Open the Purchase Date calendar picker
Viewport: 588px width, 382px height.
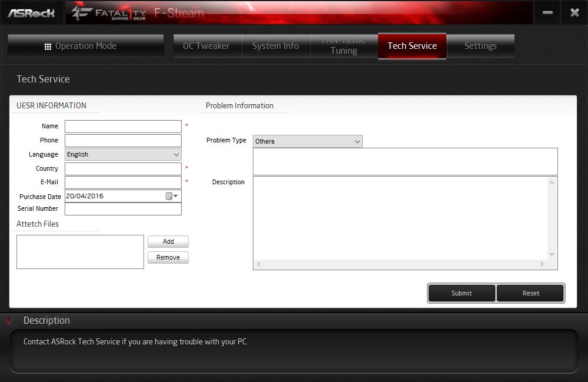172,196
